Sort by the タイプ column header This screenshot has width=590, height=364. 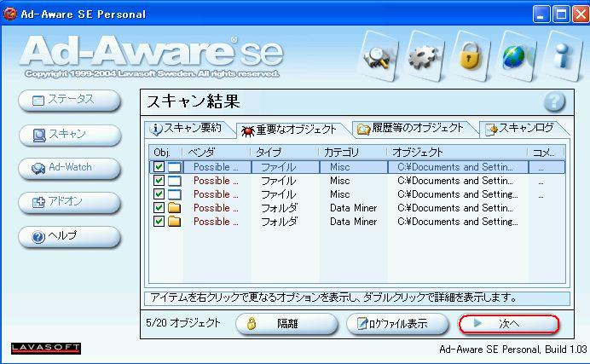pos(285,153)
